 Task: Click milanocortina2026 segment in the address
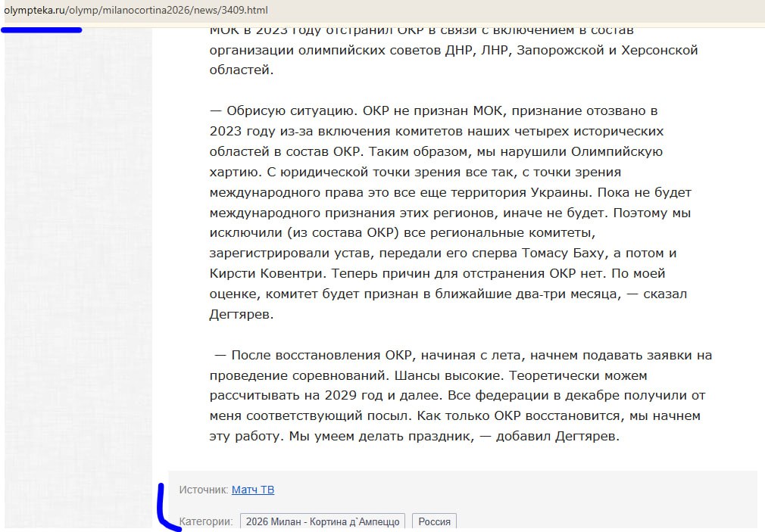(141, 11)
